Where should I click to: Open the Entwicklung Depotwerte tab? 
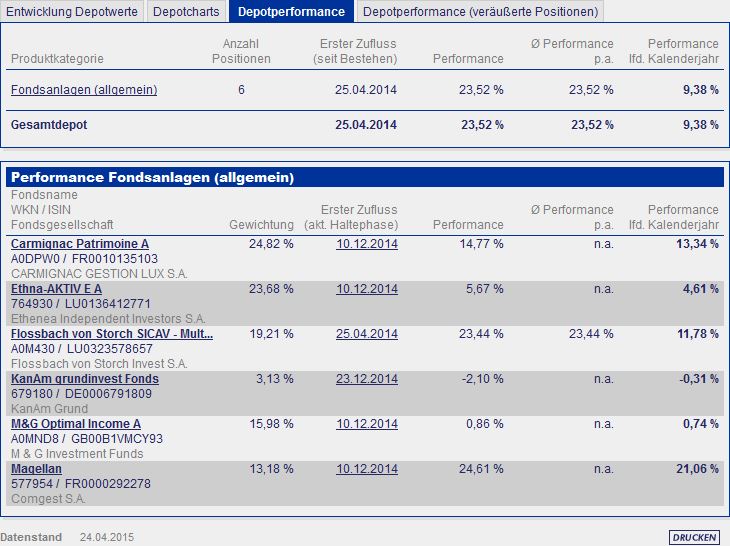pos(72,11)
